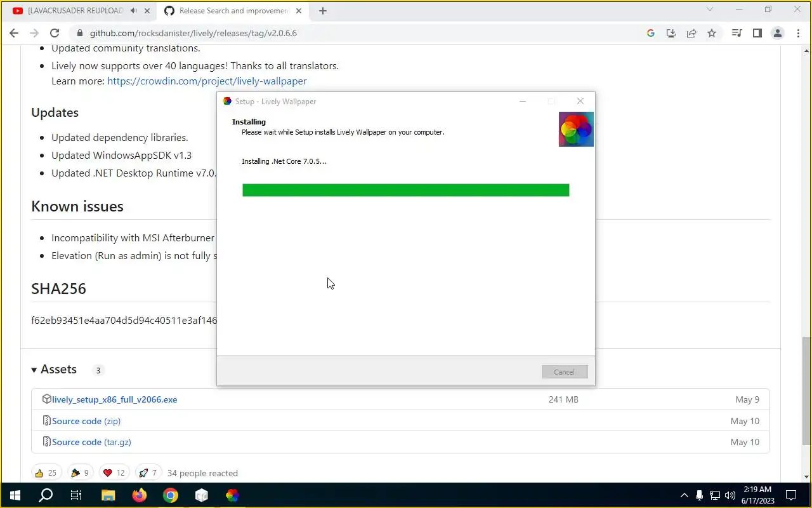Open network settings tray icon

point(715,495)
